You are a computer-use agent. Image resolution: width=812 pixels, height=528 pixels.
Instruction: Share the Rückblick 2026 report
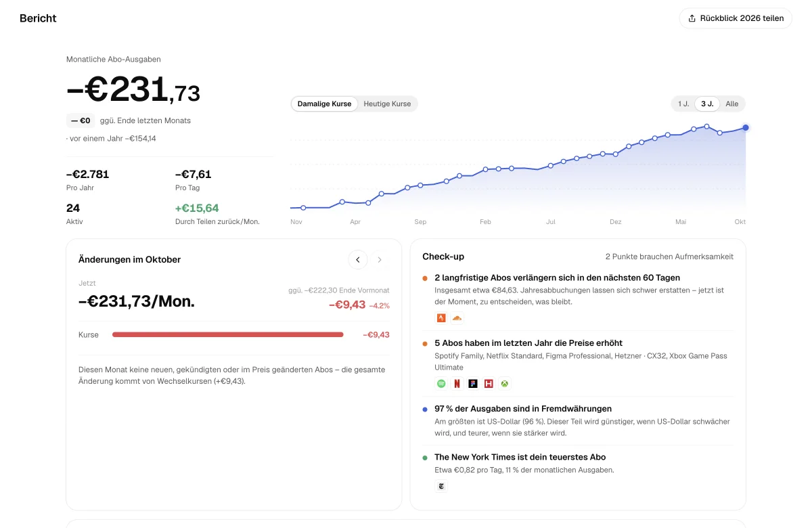pyautogui.click(x=736, y=18)
